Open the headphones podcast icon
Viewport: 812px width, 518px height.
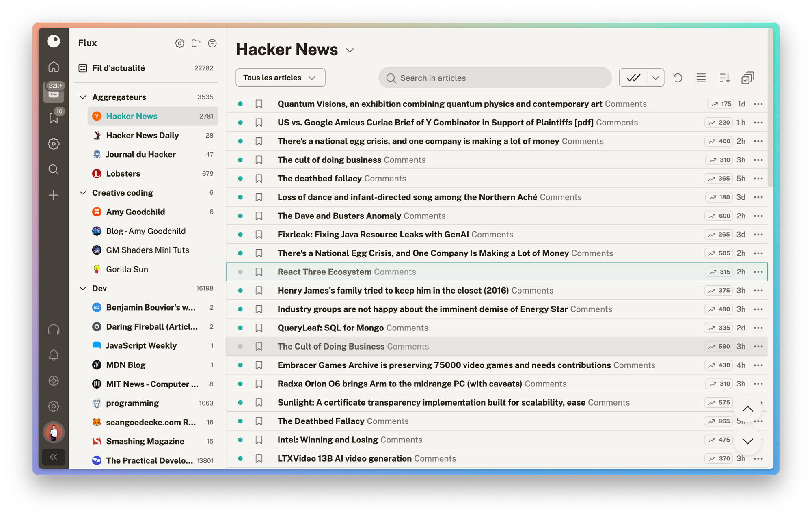coord(54,330)
